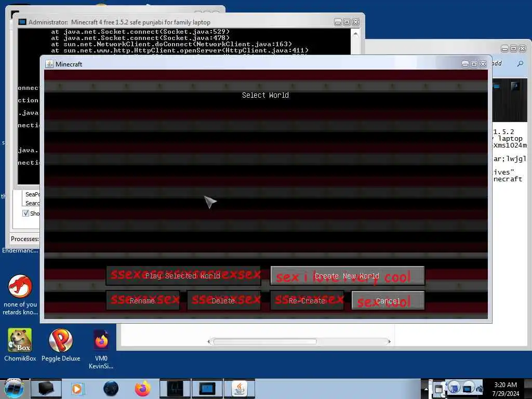
Task: Click the Endermanc... desktop label
Action: coord(20,250)
